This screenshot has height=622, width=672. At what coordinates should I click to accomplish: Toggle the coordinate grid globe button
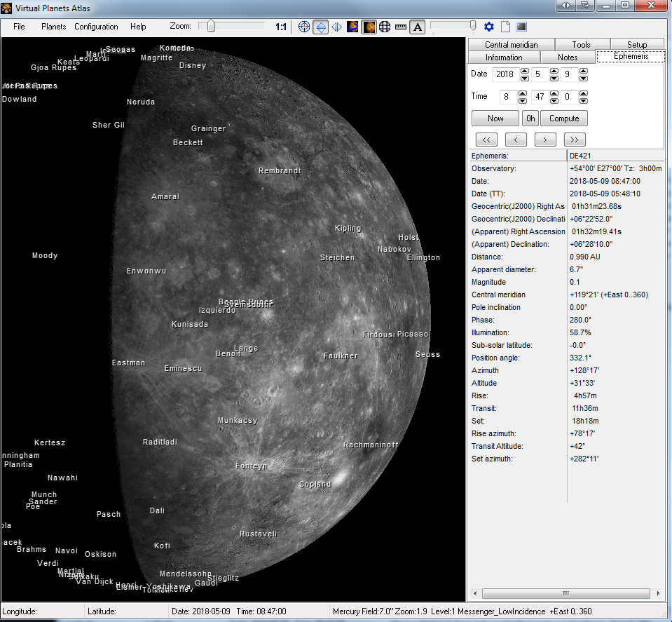coord(385,27)
